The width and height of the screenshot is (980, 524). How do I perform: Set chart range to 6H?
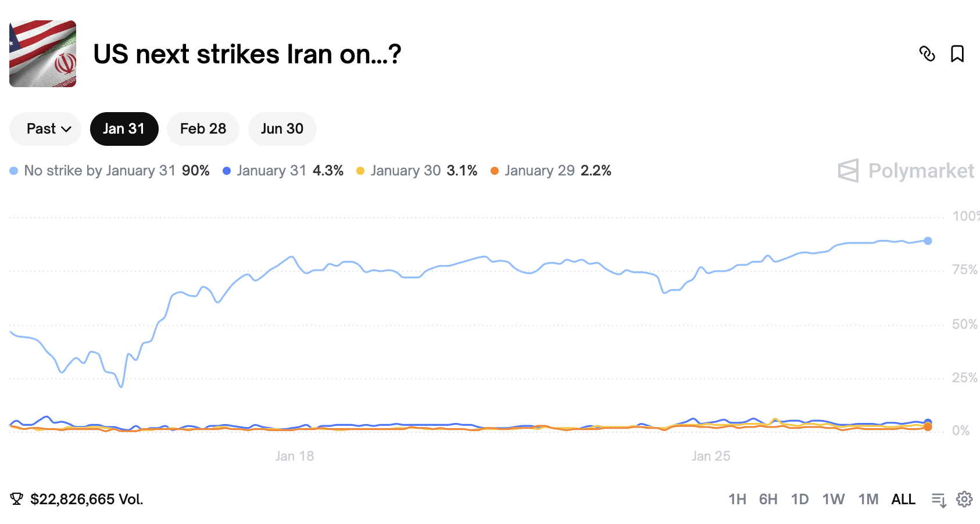tap(768, 500)
